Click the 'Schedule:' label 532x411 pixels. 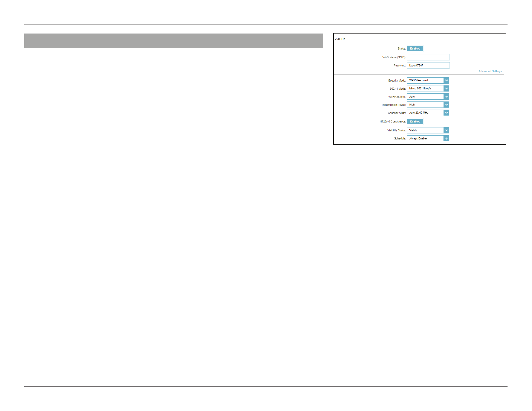tap(400, 139)
